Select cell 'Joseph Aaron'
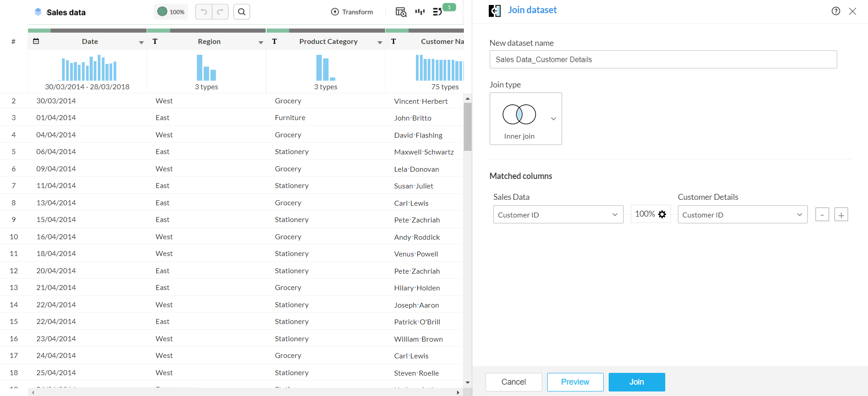868x396 pixels. tap(416, 305)
